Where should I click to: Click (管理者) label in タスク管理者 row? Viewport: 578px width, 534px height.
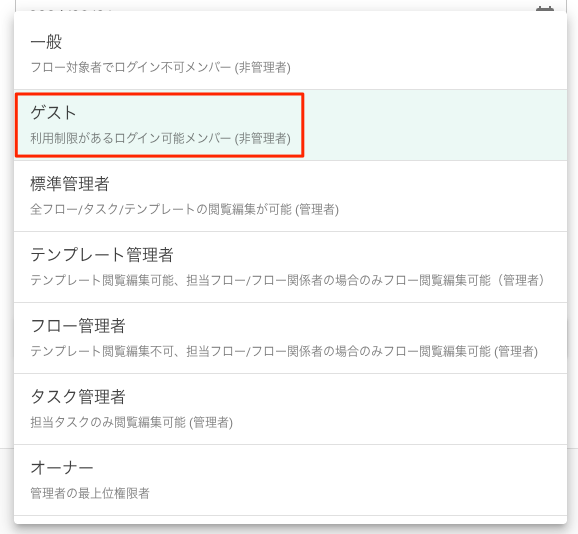coord(211,423)
